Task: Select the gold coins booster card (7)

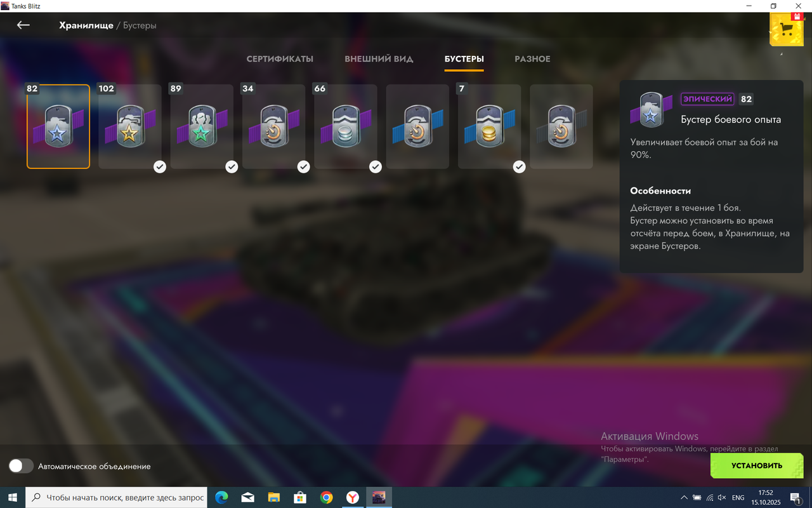Action: [490, 126]
